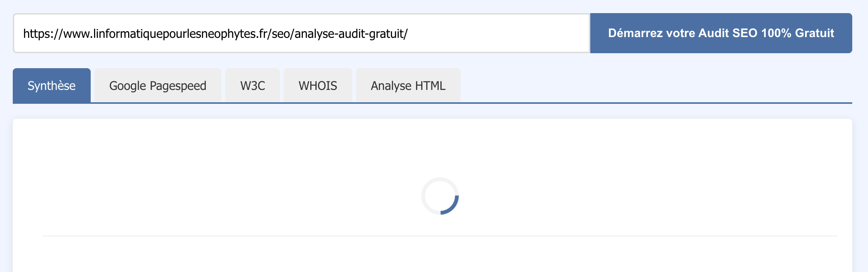The image size is (868, 272).
Task: Switch to the Google Pagespeed tab
Action: pyautogui.click(x=157, y=85)
